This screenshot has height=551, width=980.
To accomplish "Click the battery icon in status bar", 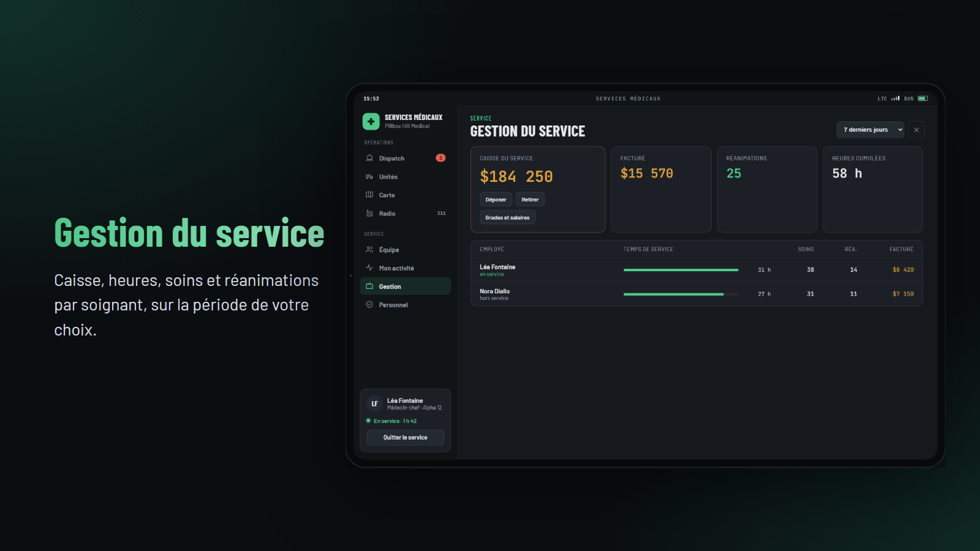I will click(922, 99).
